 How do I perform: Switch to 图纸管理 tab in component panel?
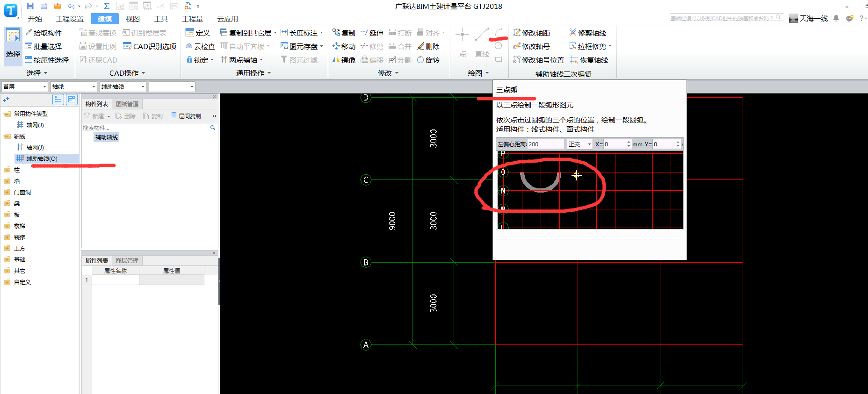pyautogui.click(x=127, y=104)
